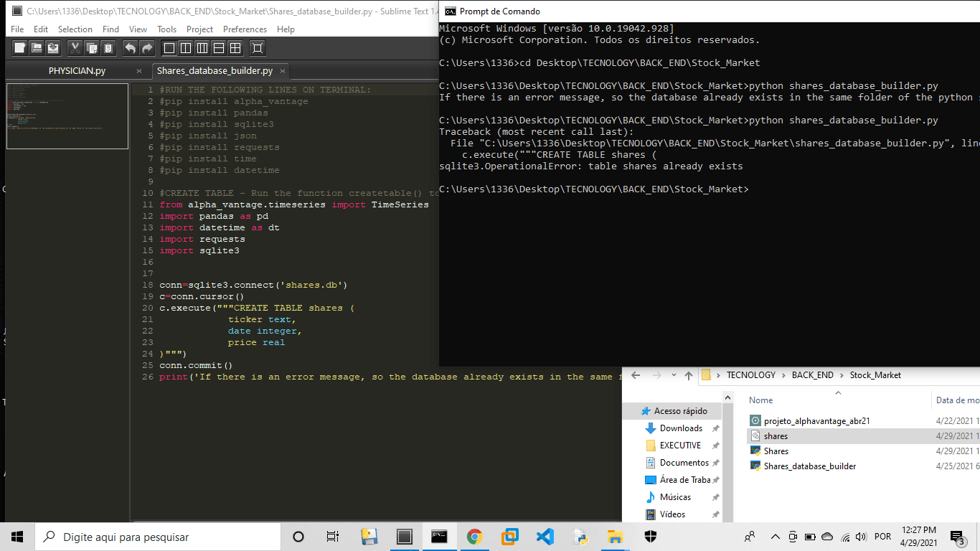The image size is (980, 551).
Task: Select the single-pane layout toggle
Action: tap(169, 48)
